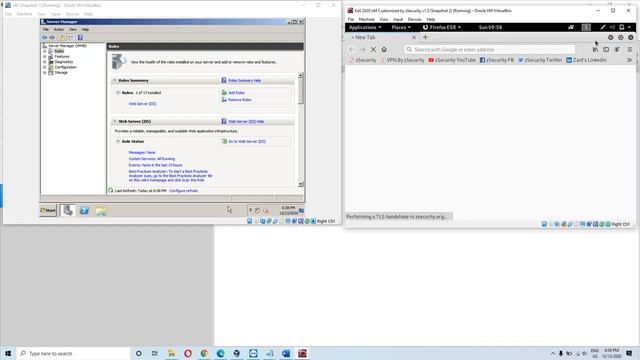Open the Kali Places menu

coord(401,27)
